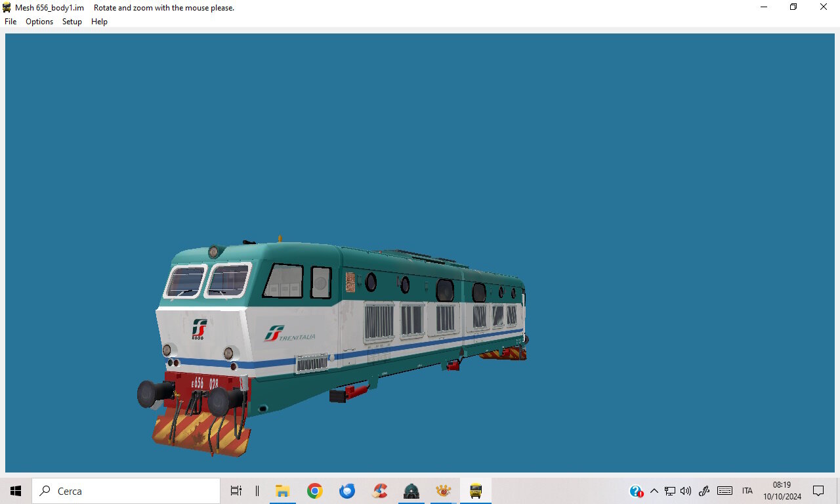This screenshot has height=504, width=840.
Task: Open File Explorer from taskbar
Action: pyautogui.click(x=283, y=491)
